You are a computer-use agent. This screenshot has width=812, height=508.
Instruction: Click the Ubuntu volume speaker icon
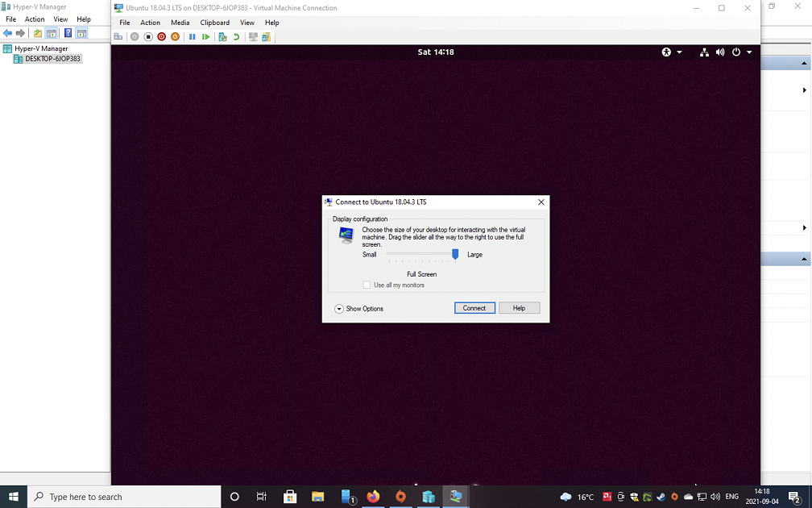pyautogui.click(x=720, y=52)
